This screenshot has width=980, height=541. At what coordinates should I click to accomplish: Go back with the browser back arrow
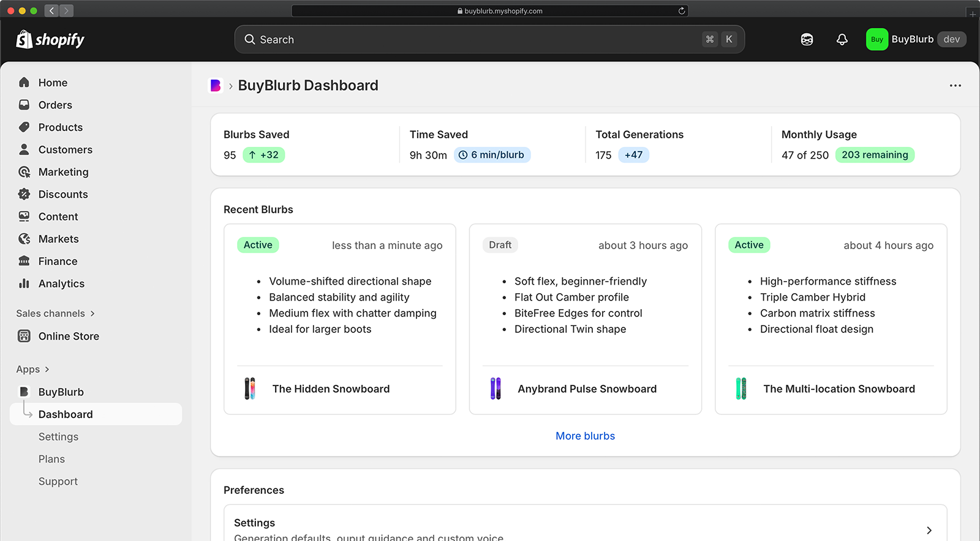click(x=51, y=10)
